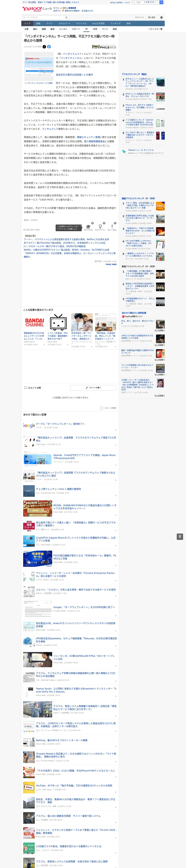
Task: Open the エキスパート tab
Action: point(64,24)
